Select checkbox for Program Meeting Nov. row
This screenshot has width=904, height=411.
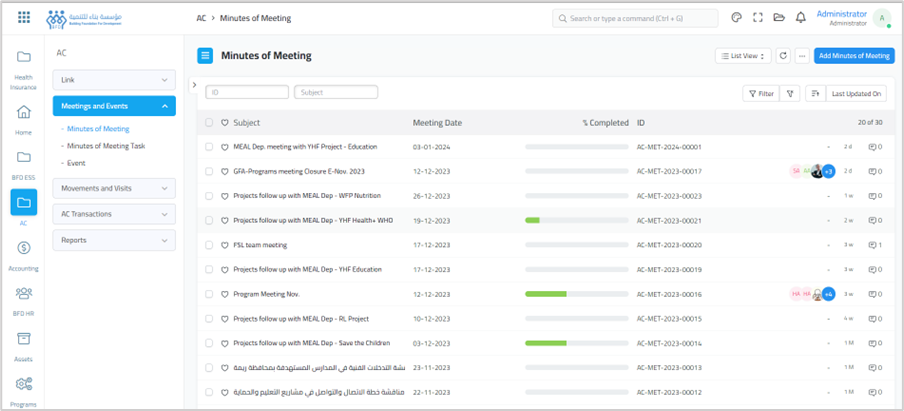click(x=209, y=294)
